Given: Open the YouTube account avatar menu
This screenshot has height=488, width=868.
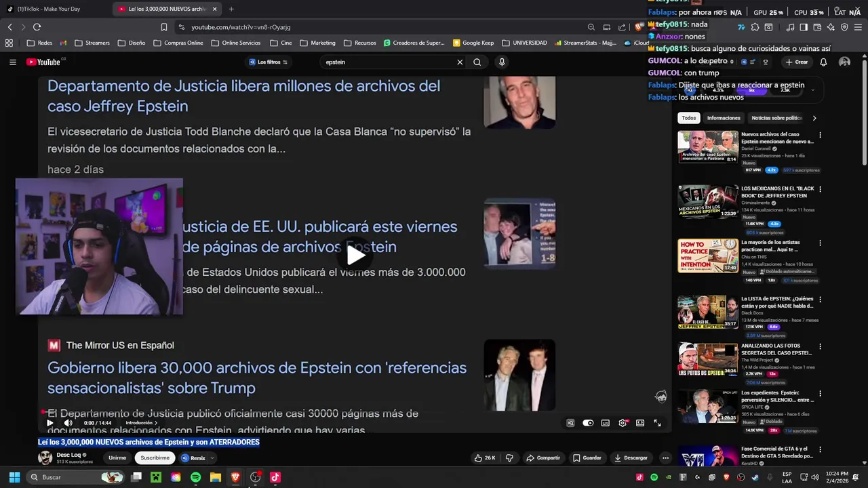Looking at the screenshot, I should [844, 62].
